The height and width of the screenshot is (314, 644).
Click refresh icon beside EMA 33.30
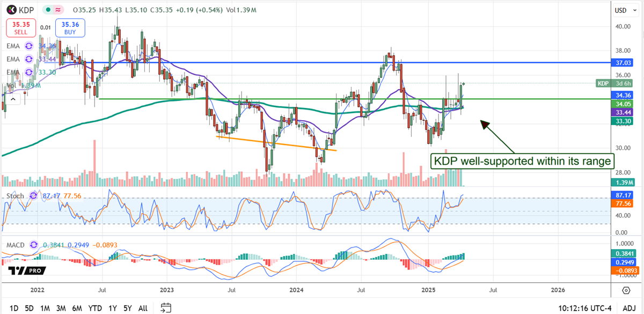(30, 72)
